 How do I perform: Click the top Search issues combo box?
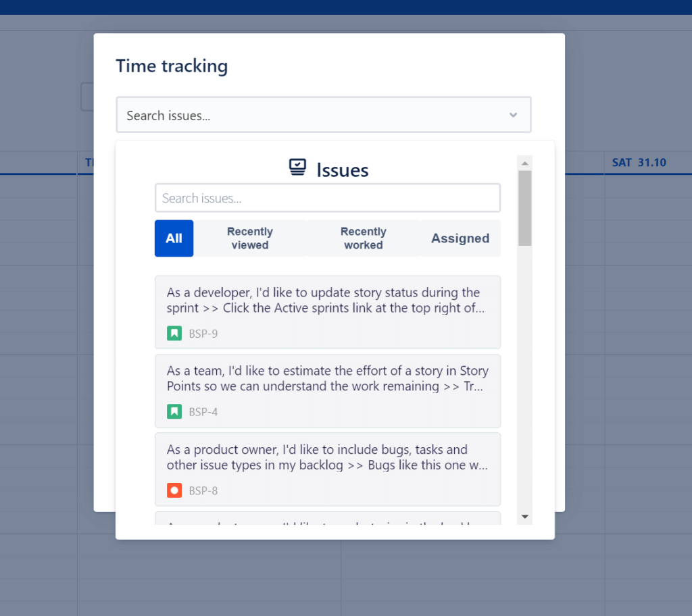(324, 115)
